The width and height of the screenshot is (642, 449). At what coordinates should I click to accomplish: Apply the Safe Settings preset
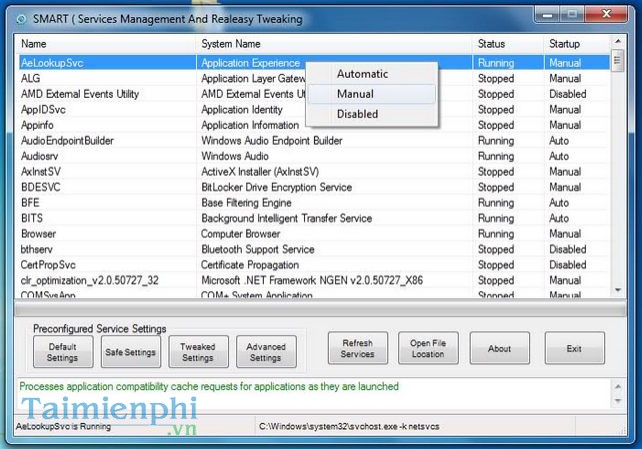[x=130, y=352]
